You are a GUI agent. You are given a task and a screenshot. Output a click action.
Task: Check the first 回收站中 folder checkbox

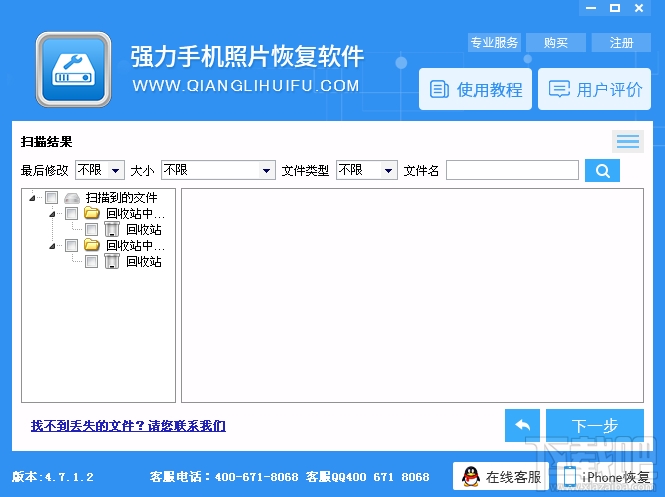click(71, 213)
